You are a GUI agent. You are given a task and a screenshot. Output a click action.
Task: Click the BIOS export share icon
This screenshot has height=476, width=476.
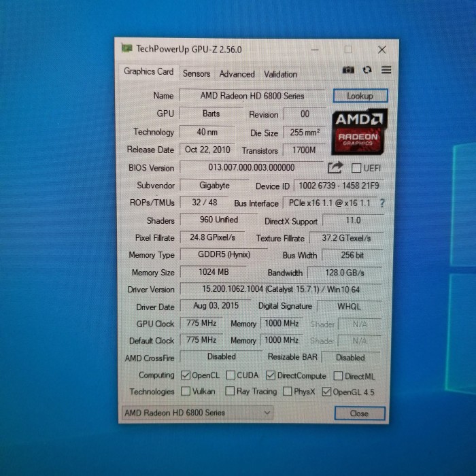(x=335, y=168)
